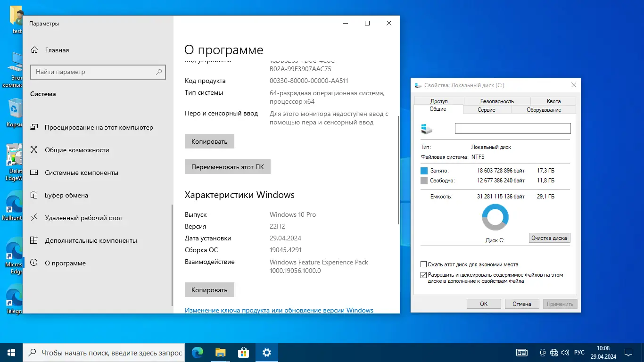Open the network status tray icon

point(554,353)
